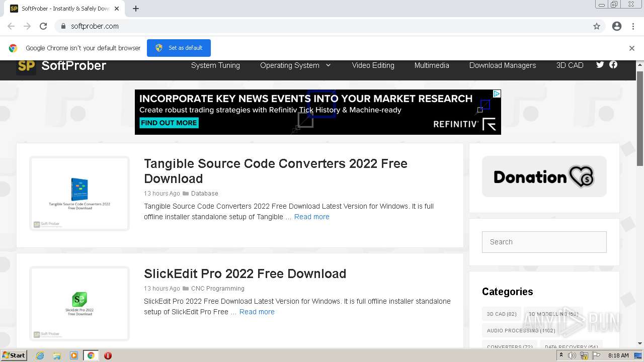Launch the media player from the taskbar

point(74,355)
